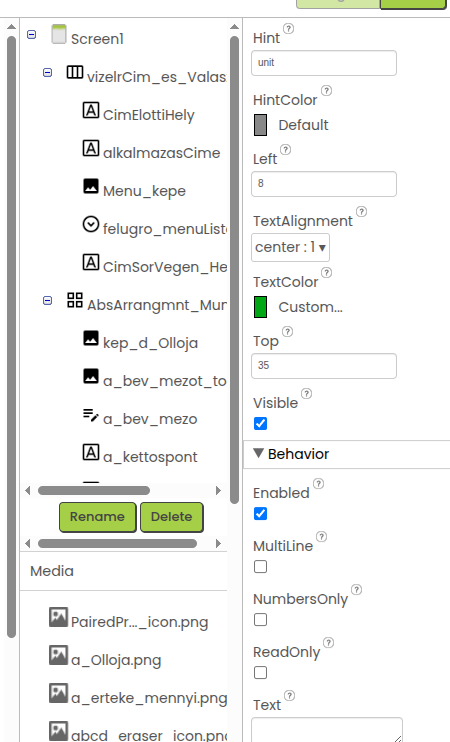Select the a_Olloja.png media file icon
450x742 pixels.
point(59,655)
